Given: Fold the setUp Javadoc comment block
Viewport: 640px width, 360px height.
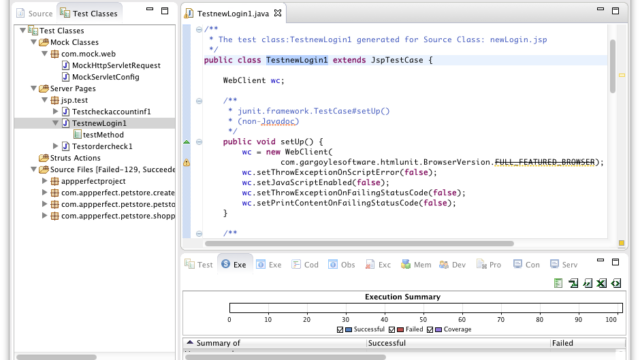Looking at the screenshot, I should coord(199,101).
